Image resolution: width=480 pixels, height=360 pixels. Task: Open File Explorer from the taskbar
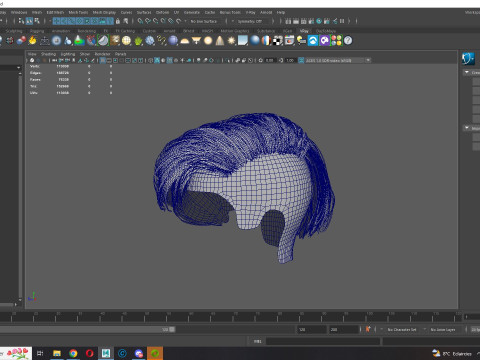[57, 353]
